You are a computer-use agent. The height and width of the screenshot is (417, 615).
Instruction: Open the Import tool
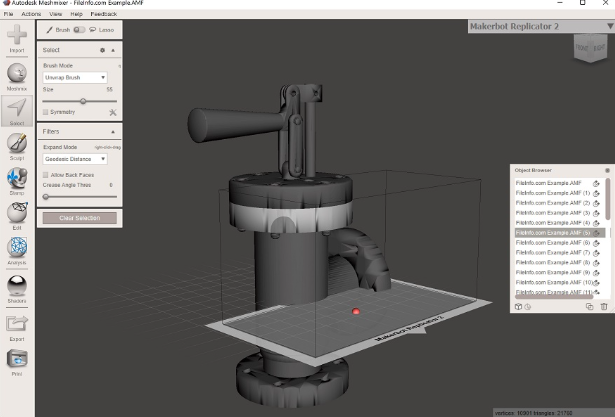(17, 38)
